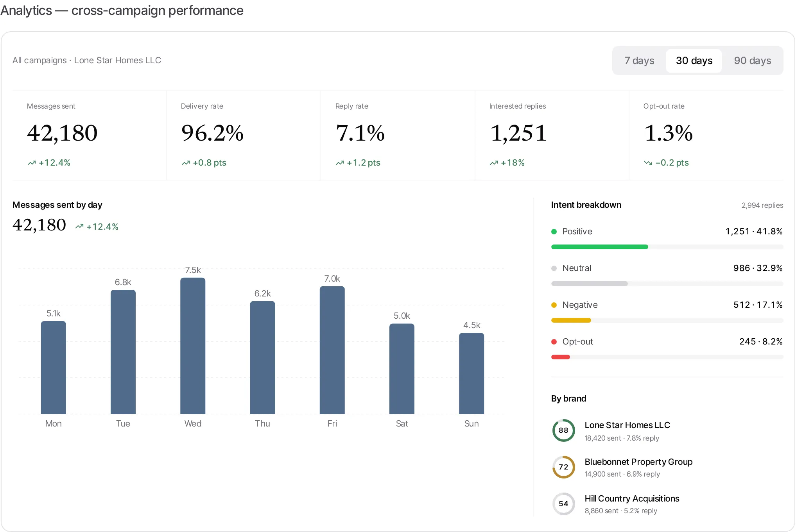The width and height of the screenshot is (796, 532).
Task: Click the red Opt-out intent dot
Action: (554, 342)
